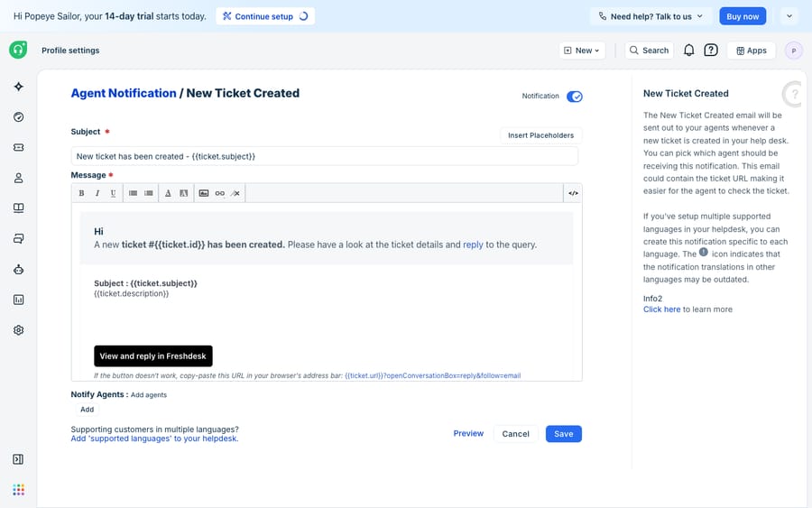Click {{ticket.description}} placeholder text
The width and height of the screenshot is (812, 508).
pos(132,293)
